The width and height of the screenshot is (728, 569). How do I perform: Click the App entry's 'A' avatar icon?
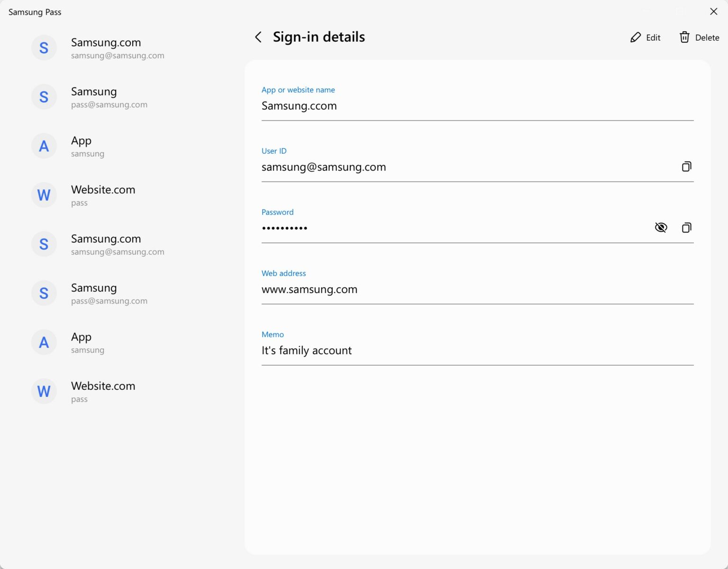point(44,146)
